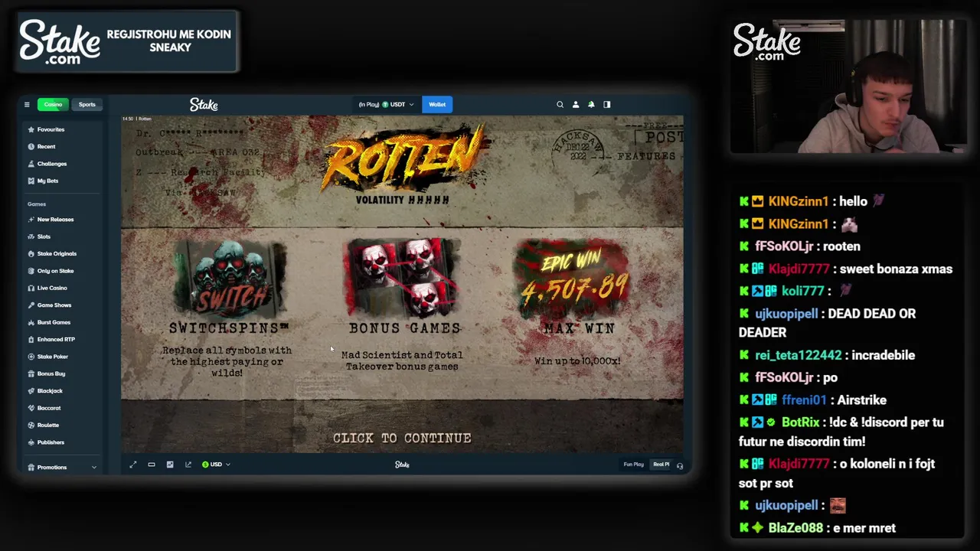
Task: Click chat message "DEAD DEAD OR DEADER"
Action: pyautogui.click(x=828, y=323)
